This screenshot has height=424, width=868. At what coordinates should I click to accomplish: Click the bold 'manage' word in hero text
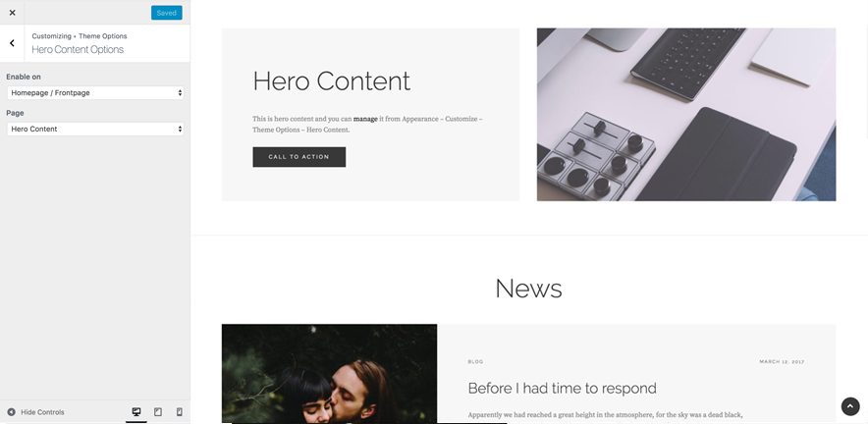click(365, 119)
